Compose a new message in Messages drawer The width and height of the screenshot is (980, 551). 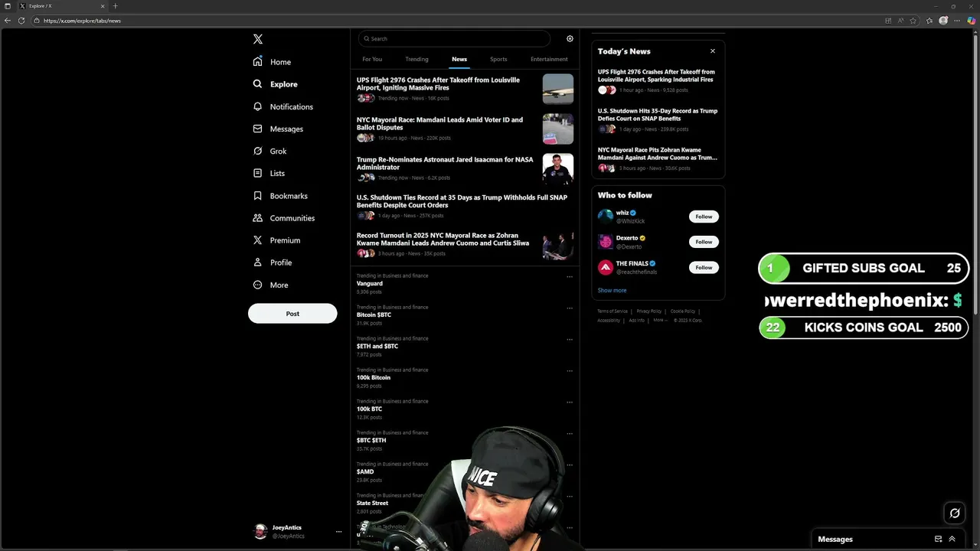click(x=939, y=539)
